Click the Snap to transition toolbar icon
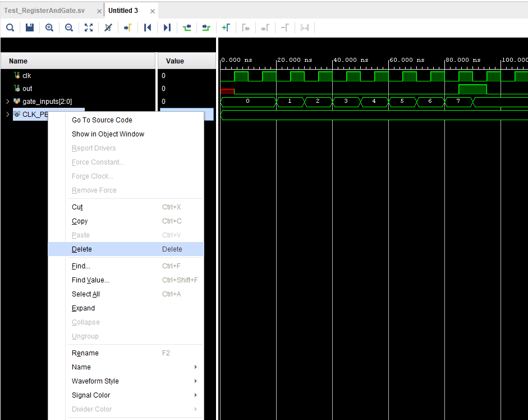 (x=305, y=28)
